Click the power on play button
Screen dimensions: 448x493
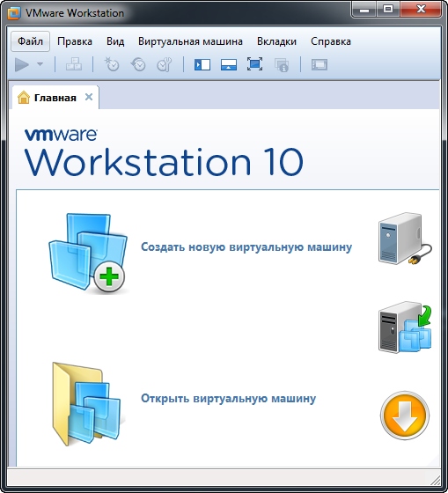click(22, 64)
